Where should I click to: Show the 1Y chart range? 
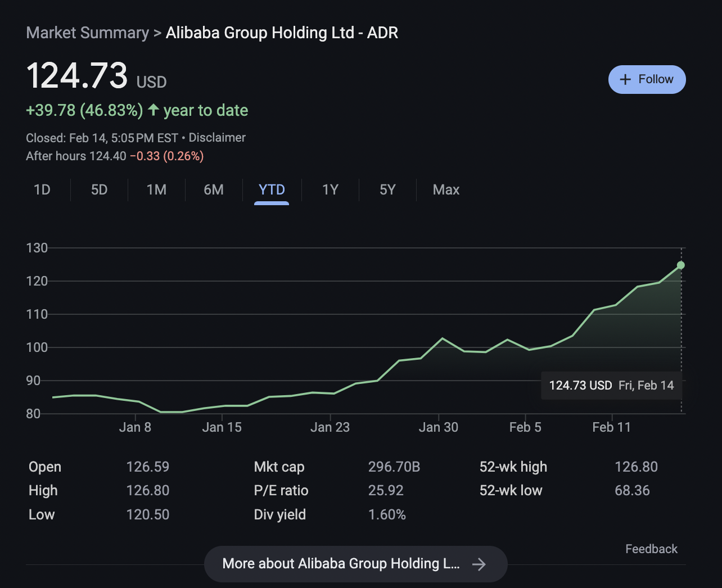[x=331, y=189]
